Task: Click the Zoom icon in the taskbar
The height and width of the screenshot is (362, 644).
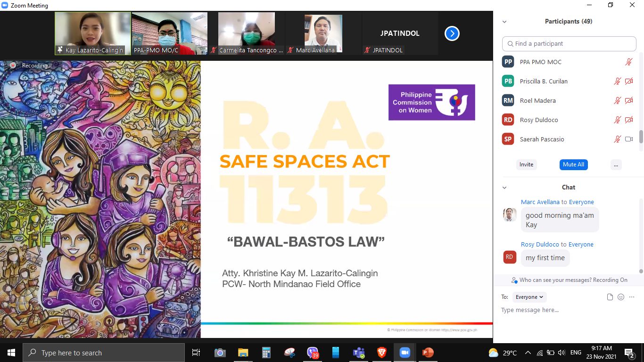Action: coord(405,353)
